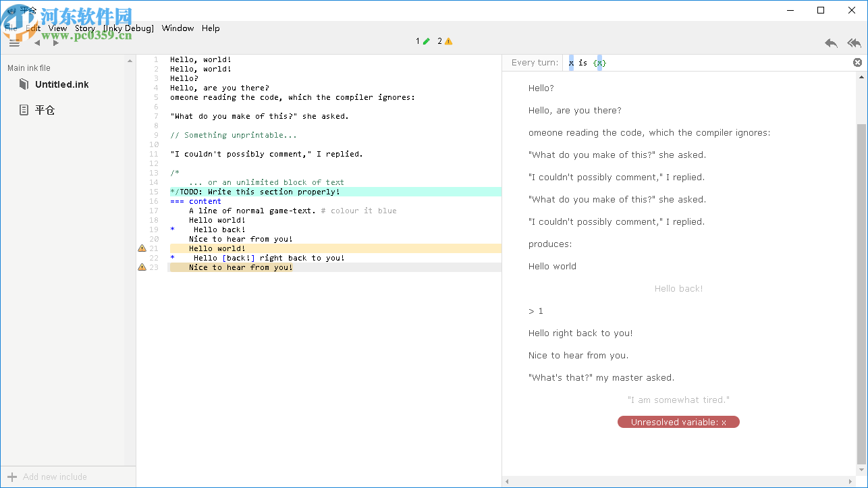Click the Unresolved variable: x error badge
The height and width of the screenshot is (488, 868).
click(x=678, y=423)
